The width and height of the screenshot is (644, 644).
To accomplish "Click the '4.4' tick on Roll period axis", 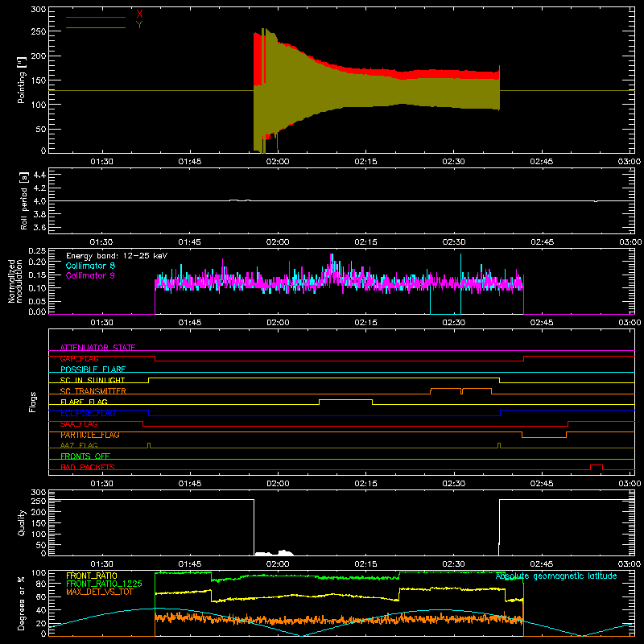I will coord(39,175).
